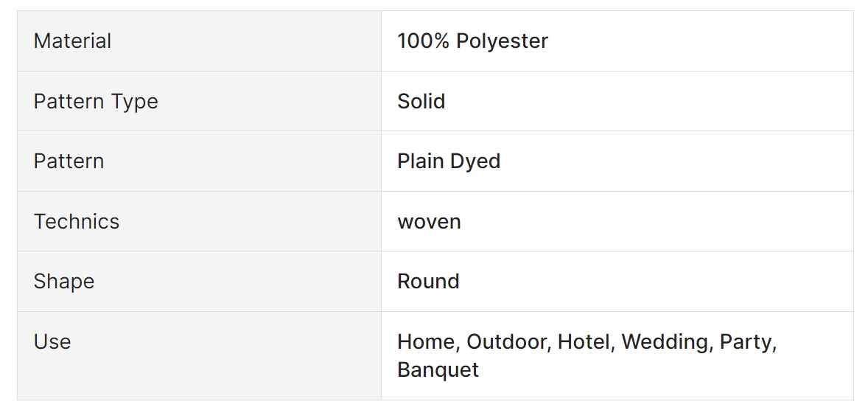Select the word Outdoor
Image resolution: width=868 pixels, height=410 pixels.
pyautogui.click(x=508, y=342)
